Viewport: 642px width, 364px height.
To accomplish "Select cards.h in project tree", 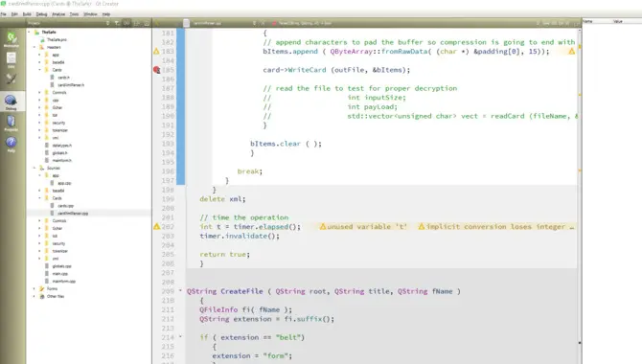I will 63,78.
